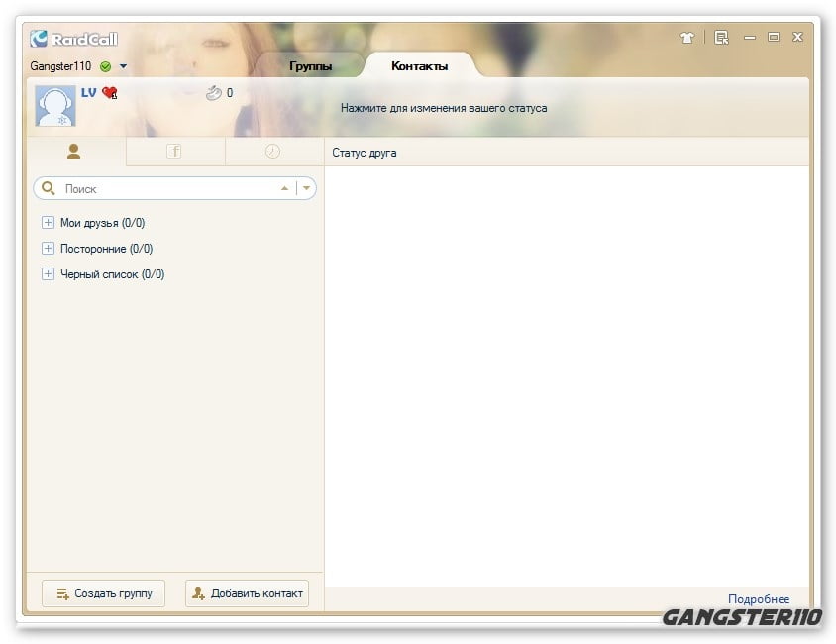836x644 pixels.
Task: Switch to the friends person tab
Action: point(74,152)
